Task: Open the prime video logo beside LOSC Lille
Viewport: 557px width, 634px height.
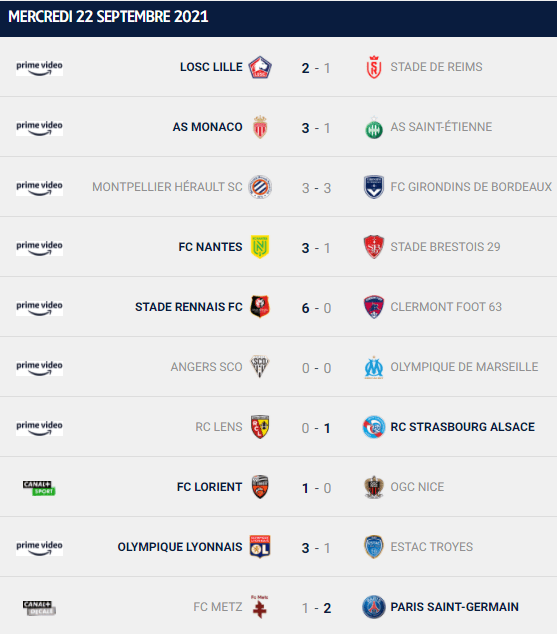Action: [39, 68]
